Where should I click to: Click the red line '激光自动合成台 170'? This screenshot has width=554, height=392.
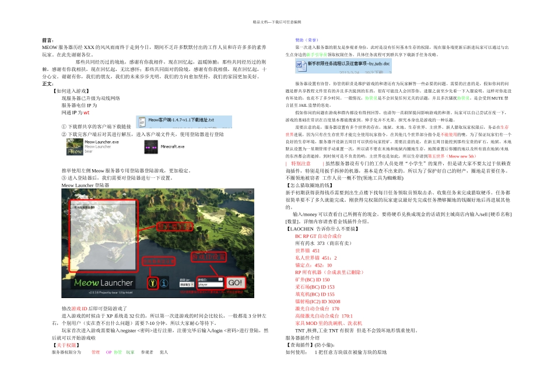click(x=317, y=309)
